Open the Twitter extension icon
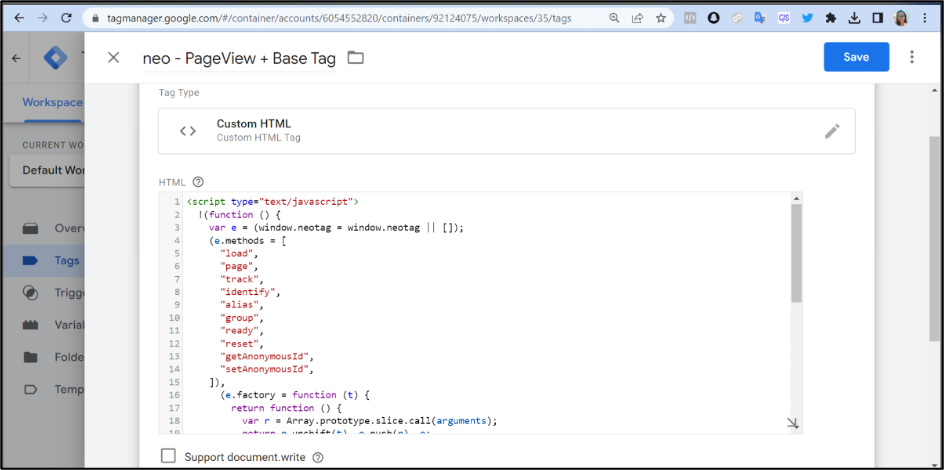This screenshot has height=470, width=945. pos(808,18)
